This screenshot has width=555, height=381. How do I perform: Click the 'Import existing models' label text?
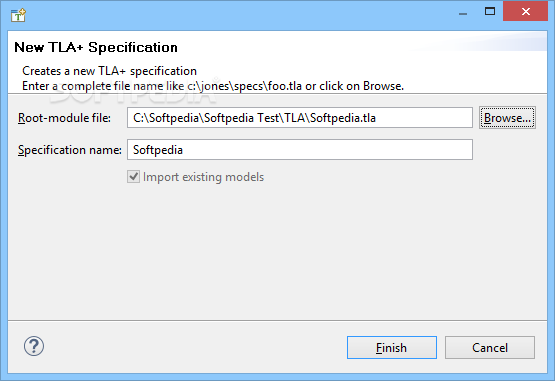pos(204,177)
